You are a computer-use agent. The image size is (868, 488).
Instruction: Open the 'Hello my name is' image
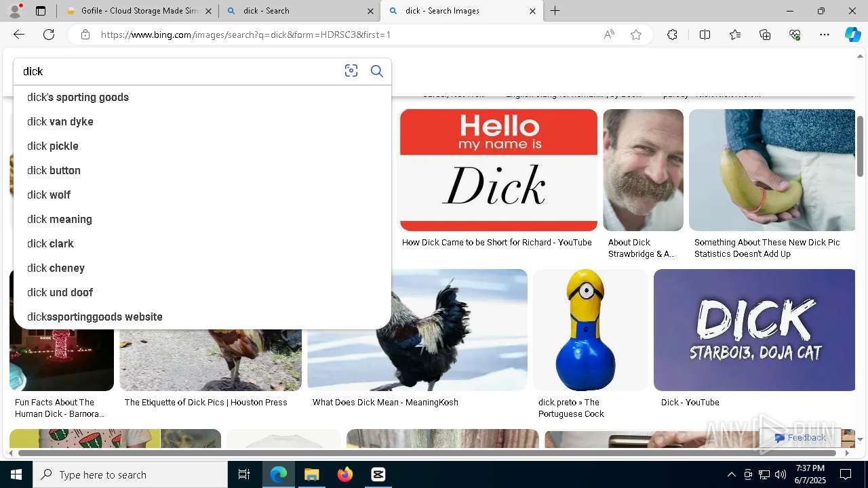(498, 170)
